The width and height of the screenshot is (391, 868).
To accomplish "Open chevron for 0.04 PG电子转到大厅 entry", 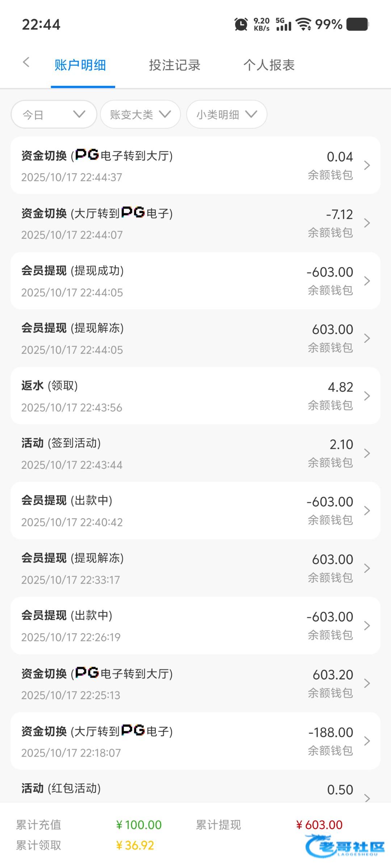I will point(367,165).
